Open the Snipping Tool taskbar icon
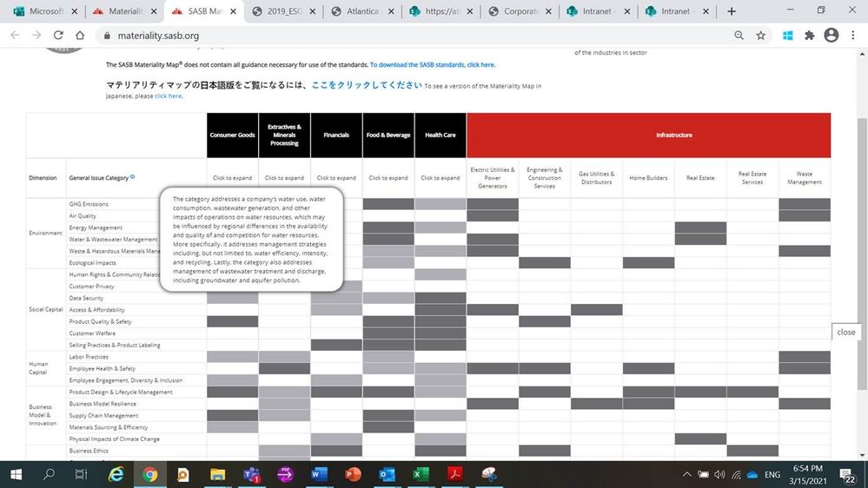Viewport: 868px width, 488px height. coord(489,474)
